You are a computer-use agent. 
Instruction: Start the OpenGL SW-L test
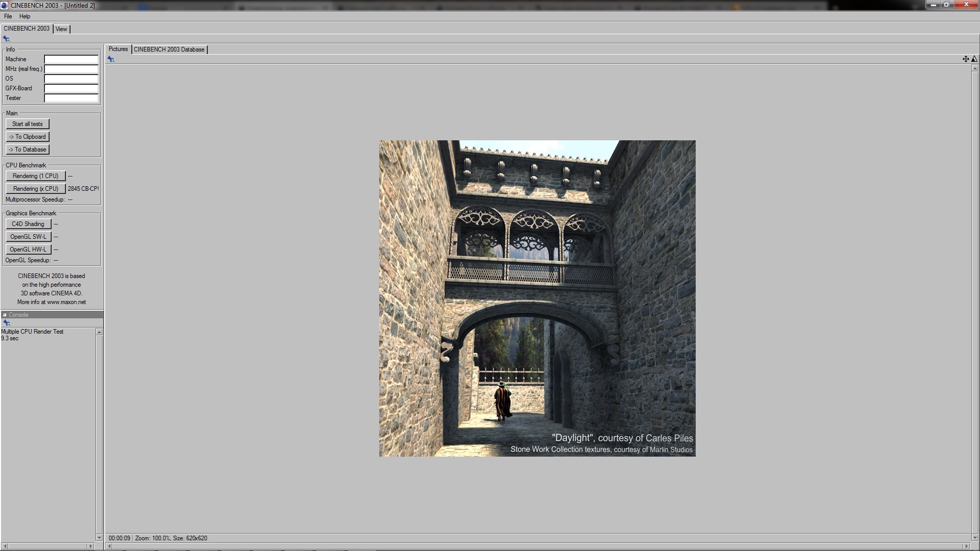click(28, 237)
